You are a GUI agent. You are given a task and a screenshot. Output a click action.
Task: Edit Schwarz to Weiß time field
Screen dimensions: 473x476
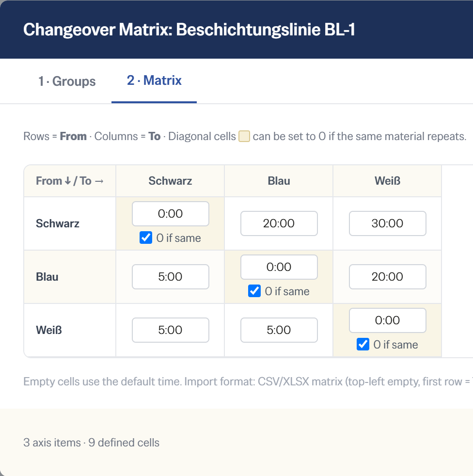pyautogui.click(x=387, y=223)
